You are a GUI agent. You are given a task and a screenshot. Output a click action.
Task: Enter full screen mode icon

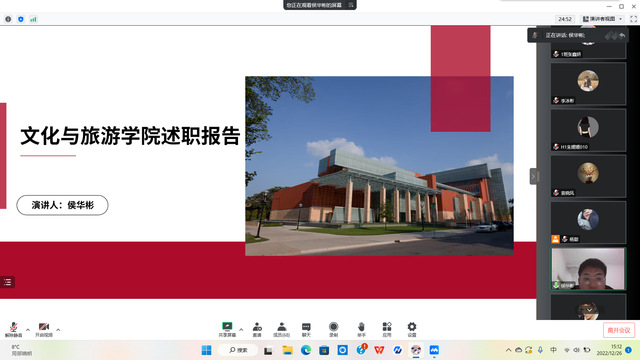633,19
